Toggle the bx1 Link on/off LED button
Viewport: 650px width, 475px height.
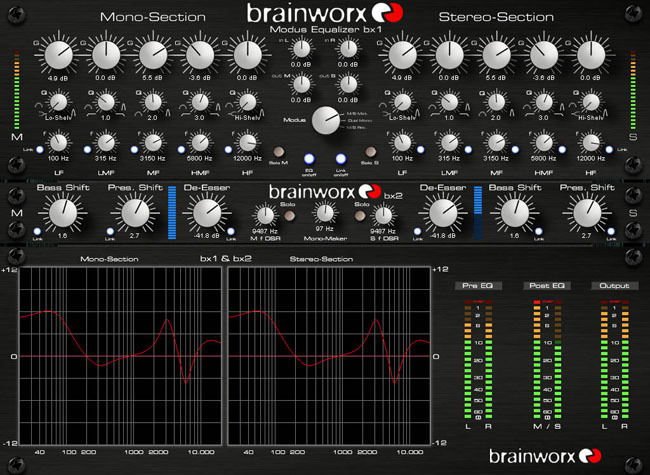[341, 159]
